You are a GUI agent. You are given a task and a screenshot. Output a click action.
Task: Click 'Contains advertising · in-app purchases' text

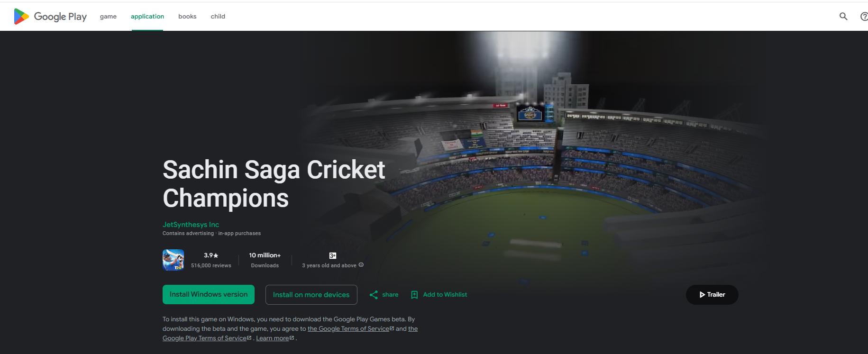click(x=211, y=233)
